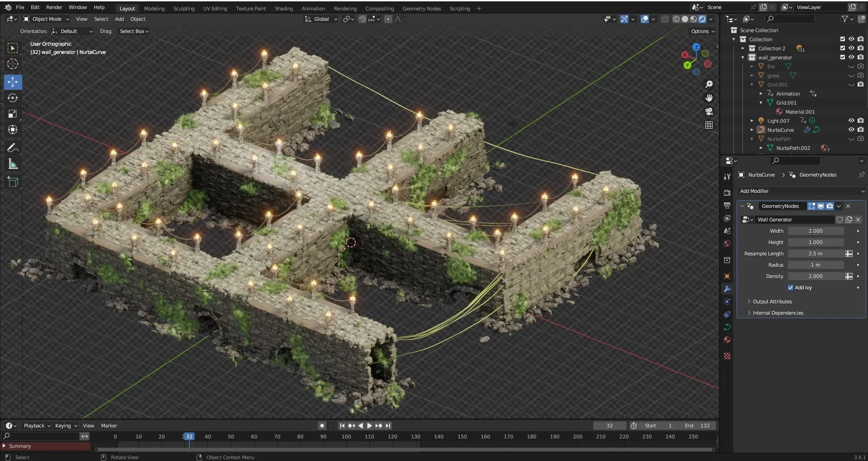The height and width of the screenshot is (461, 868).
Task: Select the Rotate tool
Action: coord(13,98)
